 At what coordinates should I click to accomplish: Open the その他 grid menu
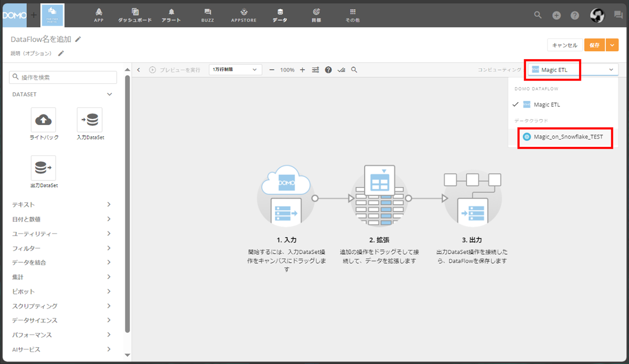click(x=353, y=15)
